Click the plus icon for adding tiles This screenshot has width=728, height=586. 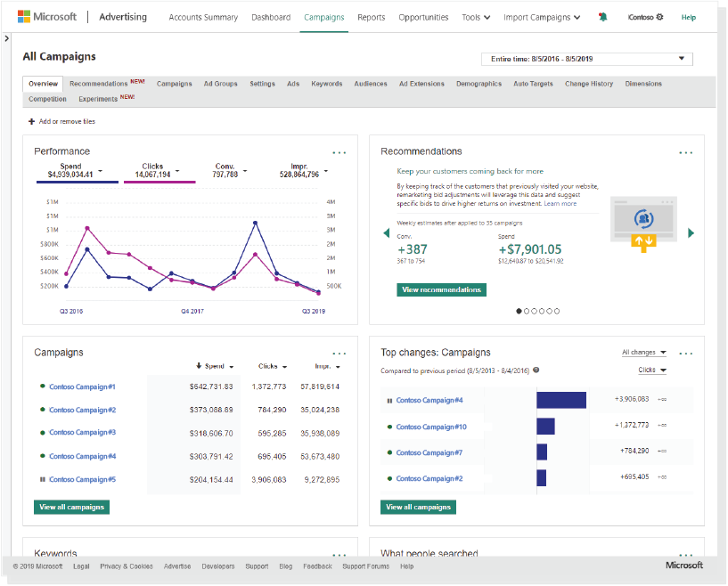31,121
